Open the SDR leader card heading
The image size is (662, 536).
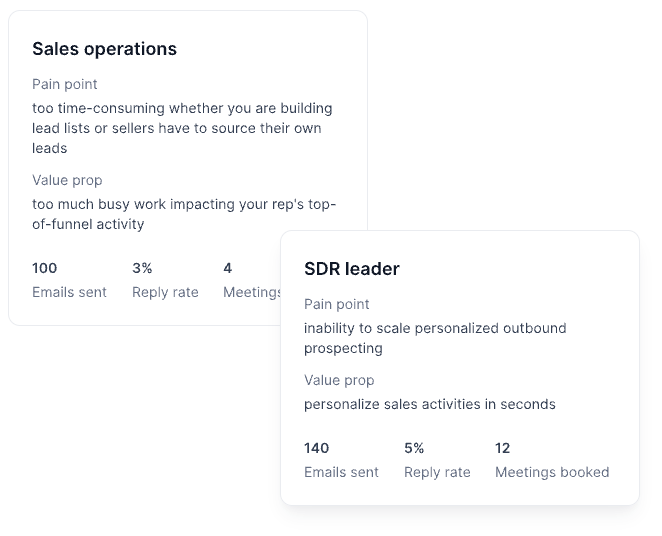[x=352, y=269]
